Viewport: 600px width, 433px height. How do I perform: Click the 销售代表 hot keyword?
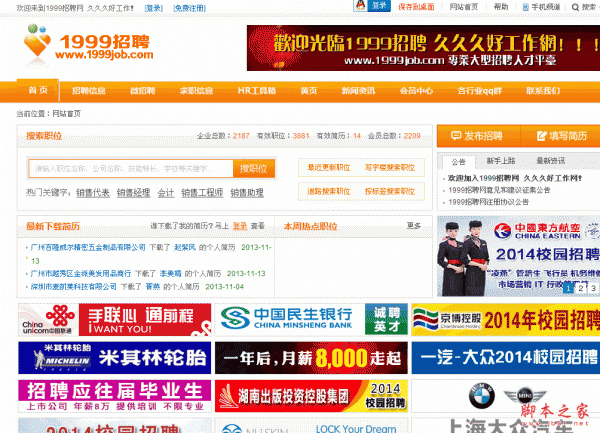[93, 193]
